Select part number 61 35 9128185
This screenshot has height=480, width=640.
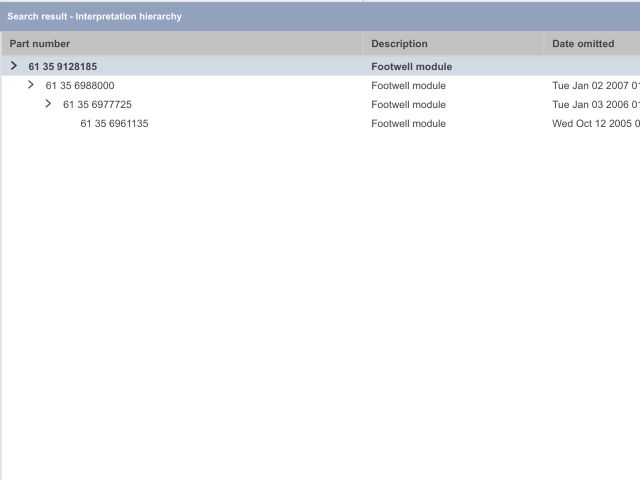coord(63,67)
